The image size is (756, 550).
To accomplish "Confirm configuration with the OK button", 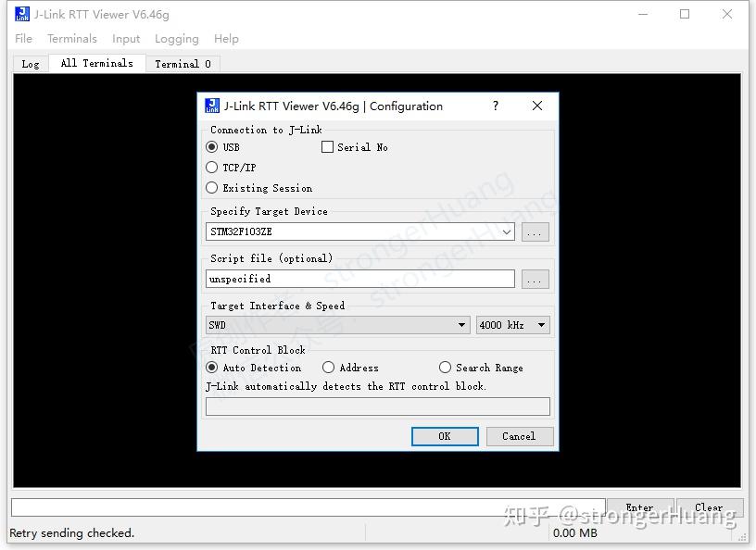I will click(x=445, y=436).
